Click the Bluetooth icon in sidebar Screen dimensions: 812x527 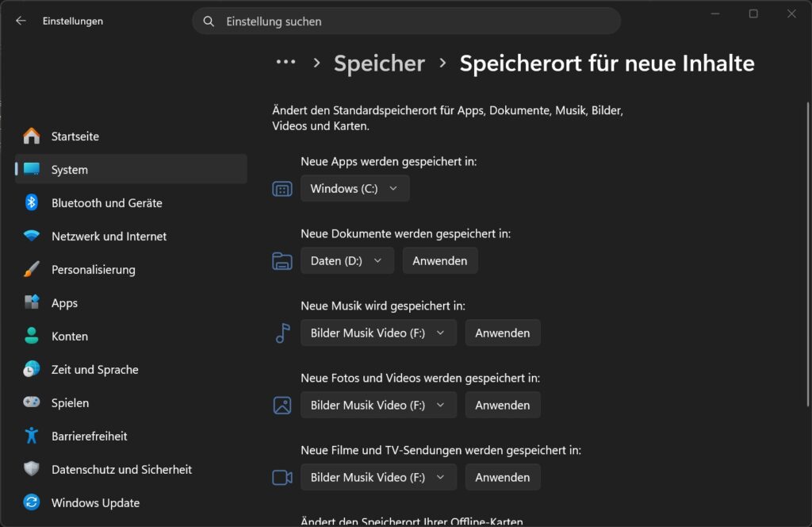[32, 202]
